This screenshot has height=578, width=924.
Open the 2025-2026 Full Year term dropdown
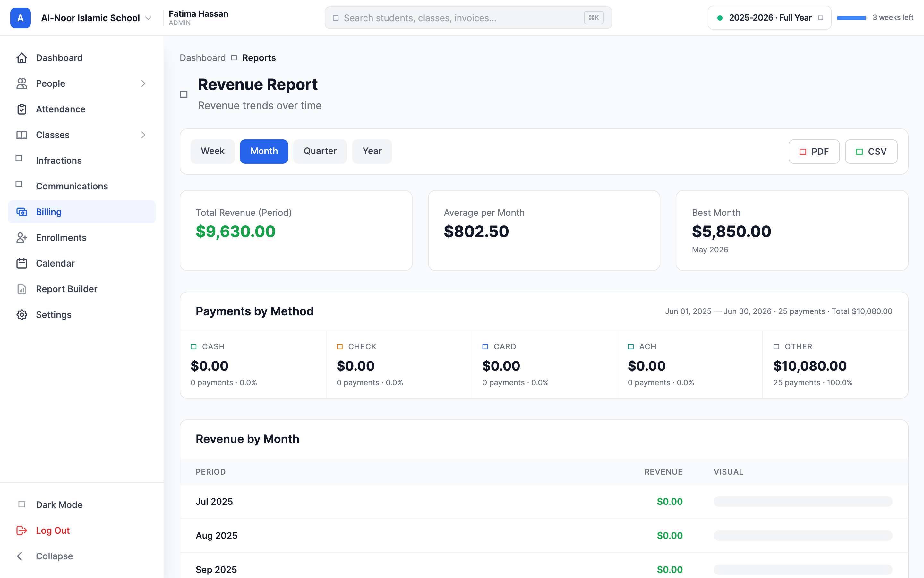tap(769, 18)
